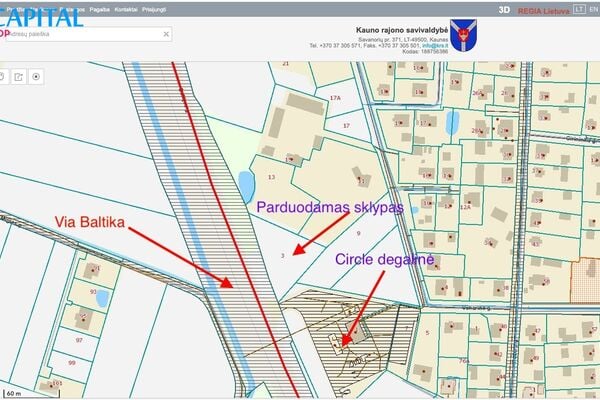
Task: Click the share/export map icon
Action: [x=18, y=77]
